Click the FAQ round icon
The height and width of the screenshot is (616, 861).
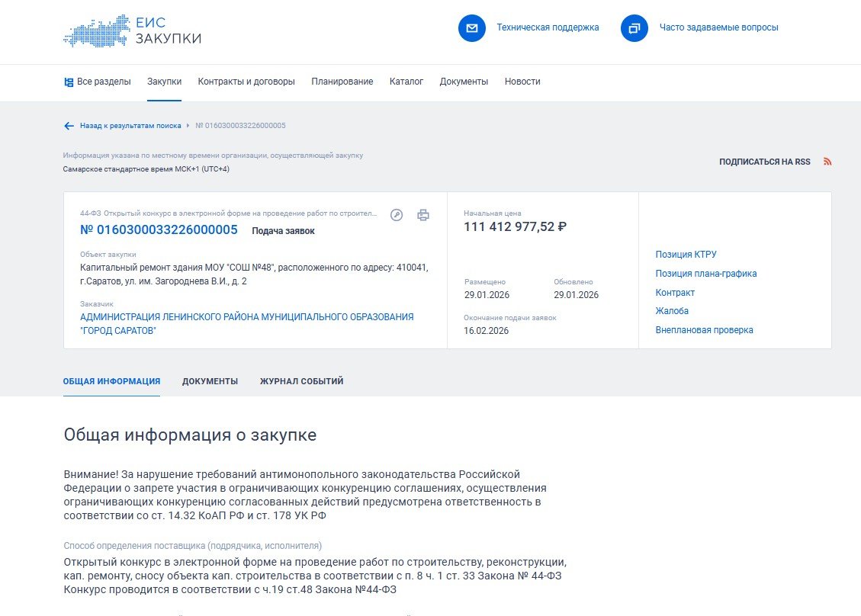point(634,28)
